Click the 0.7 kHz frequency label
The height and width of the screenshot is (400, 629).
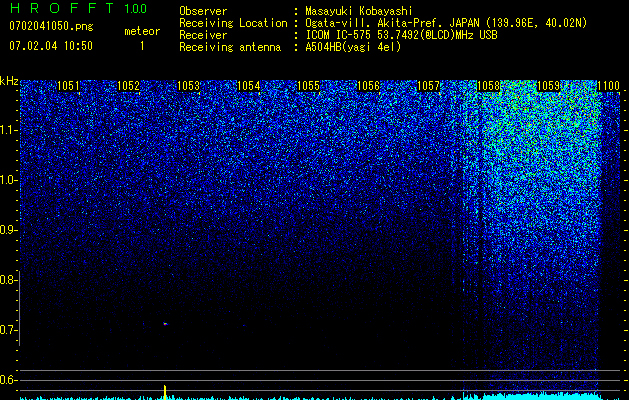(9, 330)
